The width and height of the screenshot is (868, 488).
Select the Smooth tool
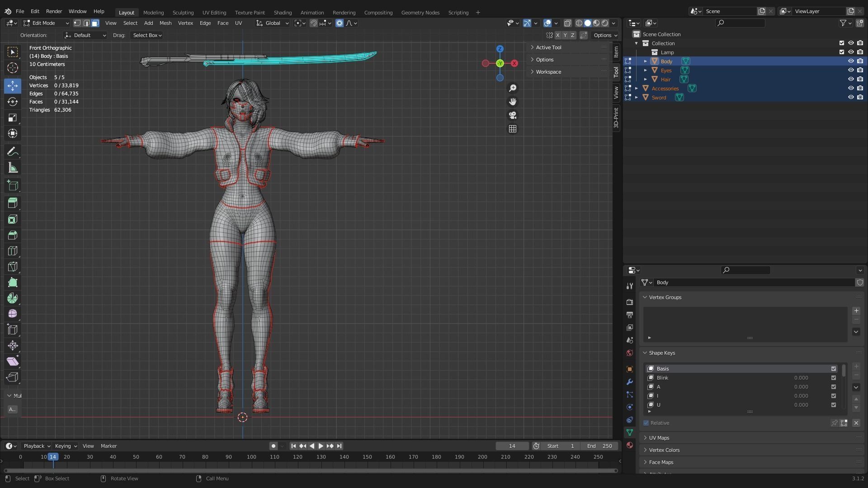[x=13, y=314]
